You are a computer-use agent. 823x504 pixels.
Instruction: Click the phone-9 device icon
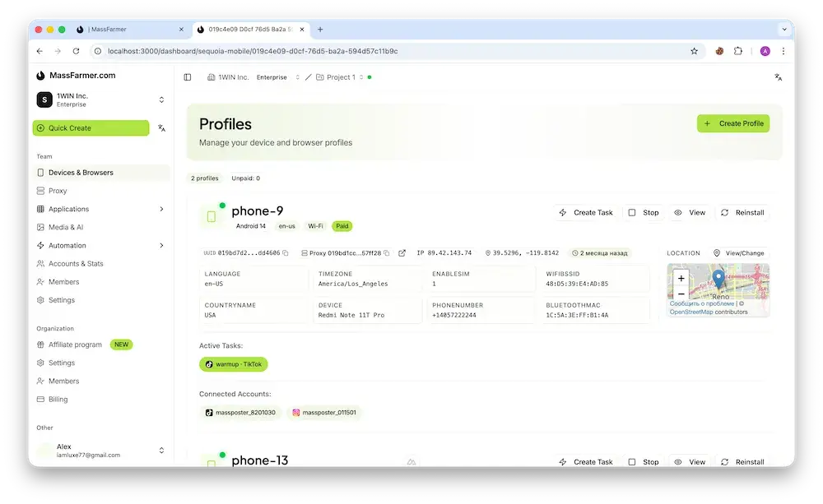[212, 216]
